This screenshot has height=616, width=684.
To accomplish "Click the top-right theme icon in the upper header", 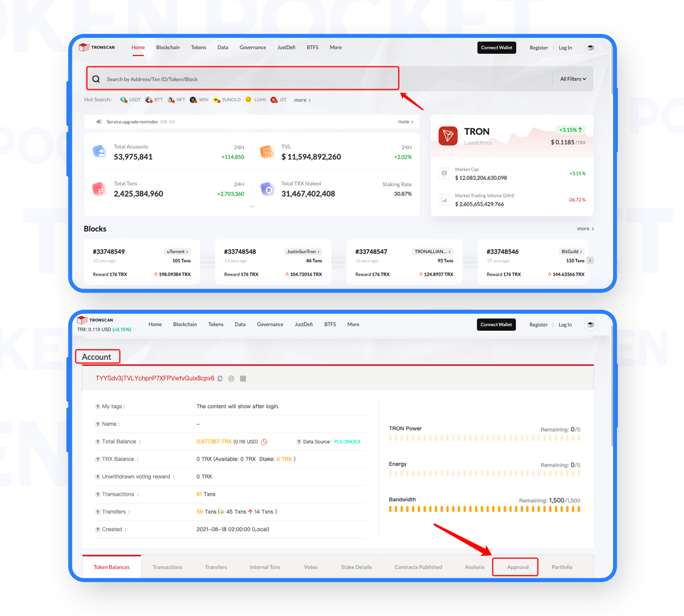I will point(591,48).
